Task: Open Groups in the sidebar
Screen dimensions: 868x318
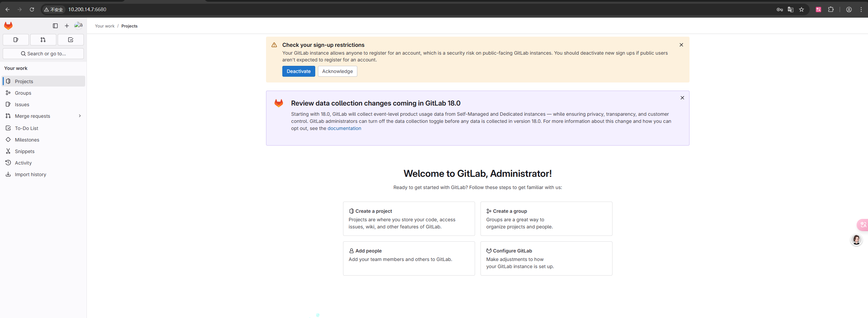Action: coord(43,93)
